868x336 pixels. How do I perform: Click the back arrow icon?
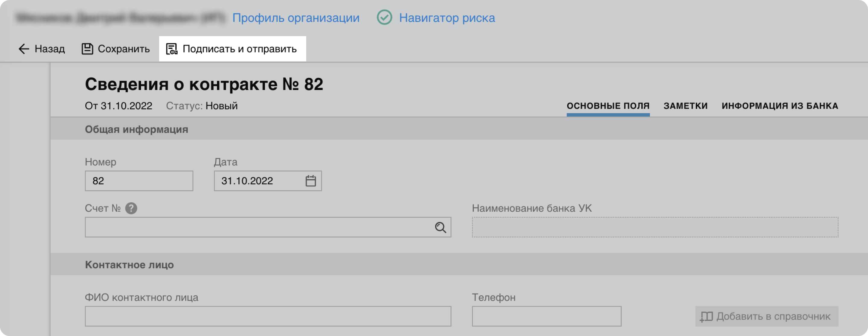click(x=24, y=49)
